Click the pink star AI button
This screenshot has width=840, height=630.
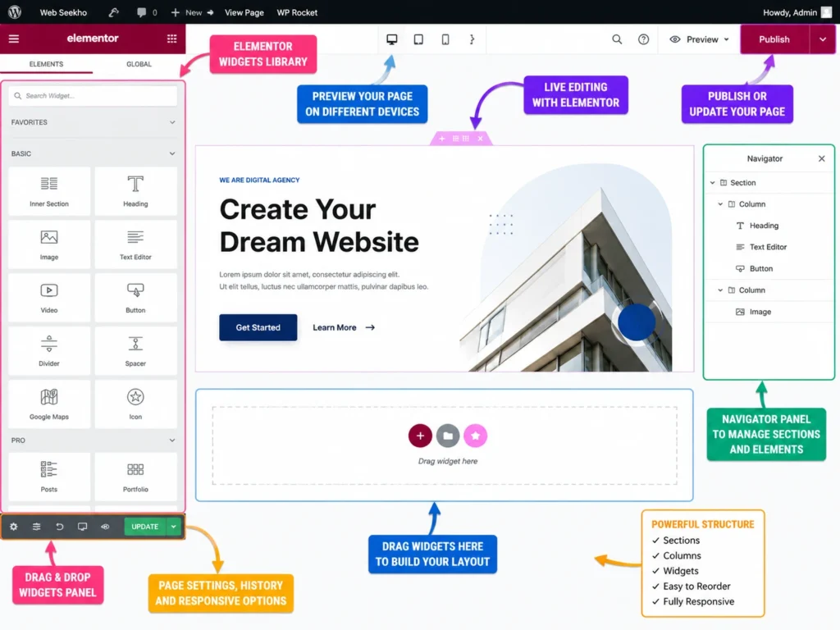tap(476, 436)
